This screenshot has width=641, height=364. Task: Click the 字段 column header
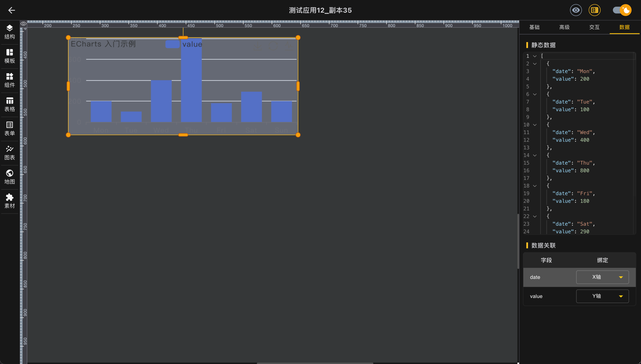click(x=546, y=260)
